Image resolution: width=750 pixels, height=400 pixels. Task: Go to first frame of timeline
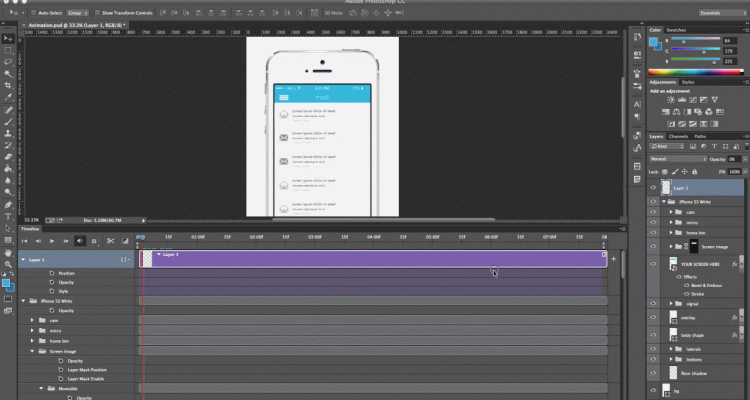25,241
